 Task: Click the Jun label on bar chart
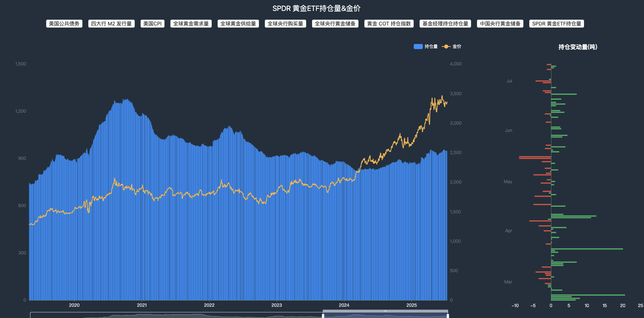coord(509,130)
